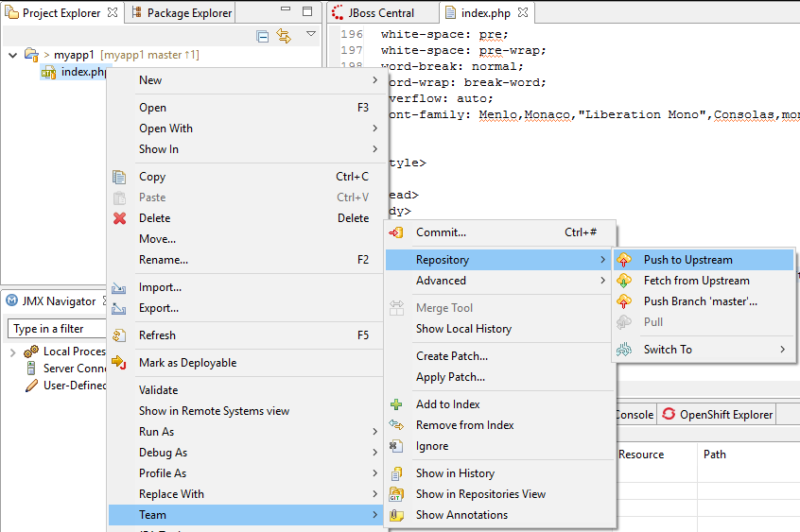The width and height of the screenshot is (800, 532).
Task: Click Remove from Index icon
Action: [x=396, y=425]
